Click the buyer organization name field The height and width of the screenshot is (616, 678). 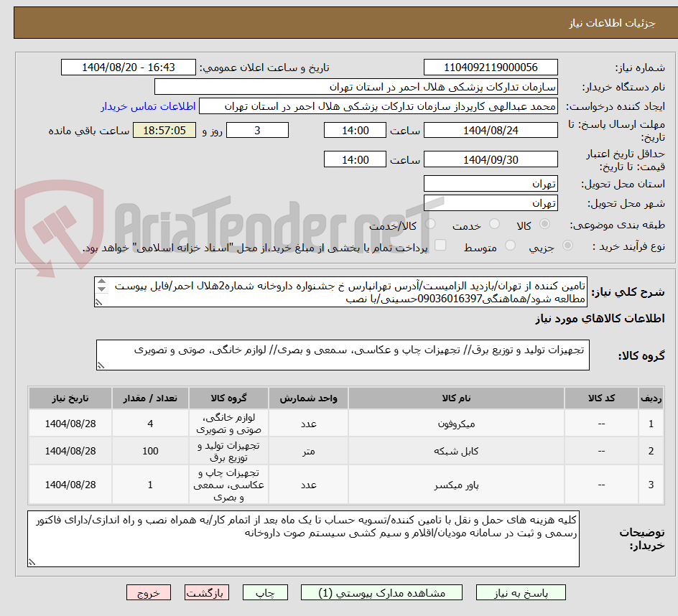click(356, 87)
